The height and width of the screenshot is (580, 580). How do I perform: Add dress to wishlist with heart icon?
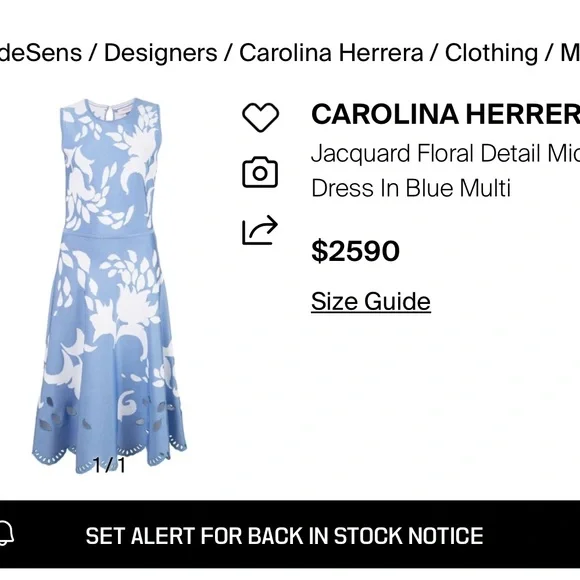tap(260, 117)
